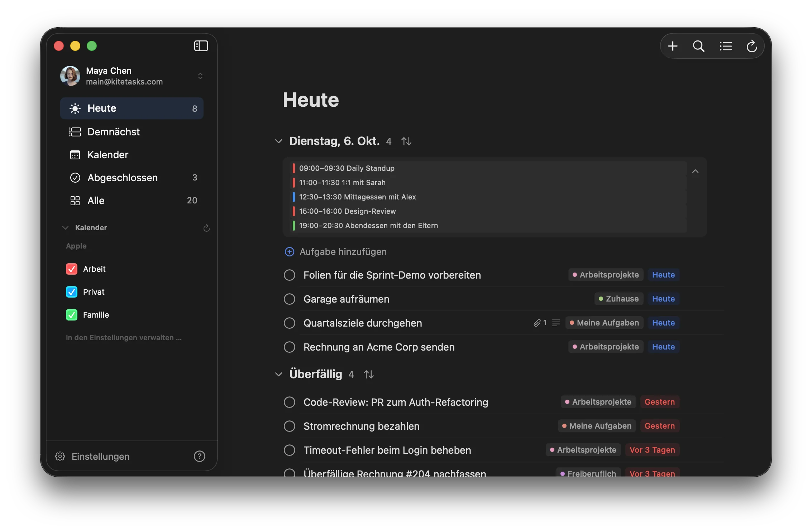The width and height of the screenshot is (812, 530).
Task: Collapse the calendar events panel
Action: click(695, 171)
